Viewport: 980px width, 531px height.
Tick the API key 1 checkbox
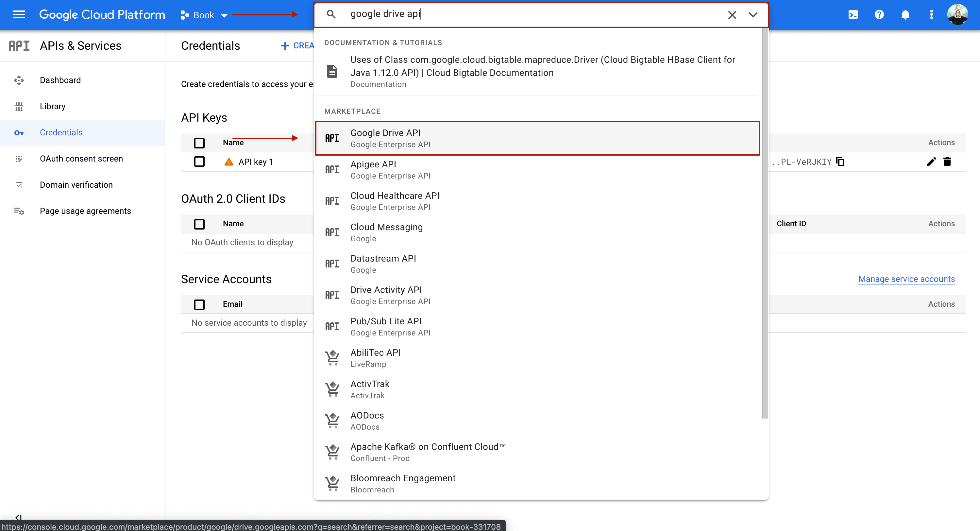pos(199,162)
